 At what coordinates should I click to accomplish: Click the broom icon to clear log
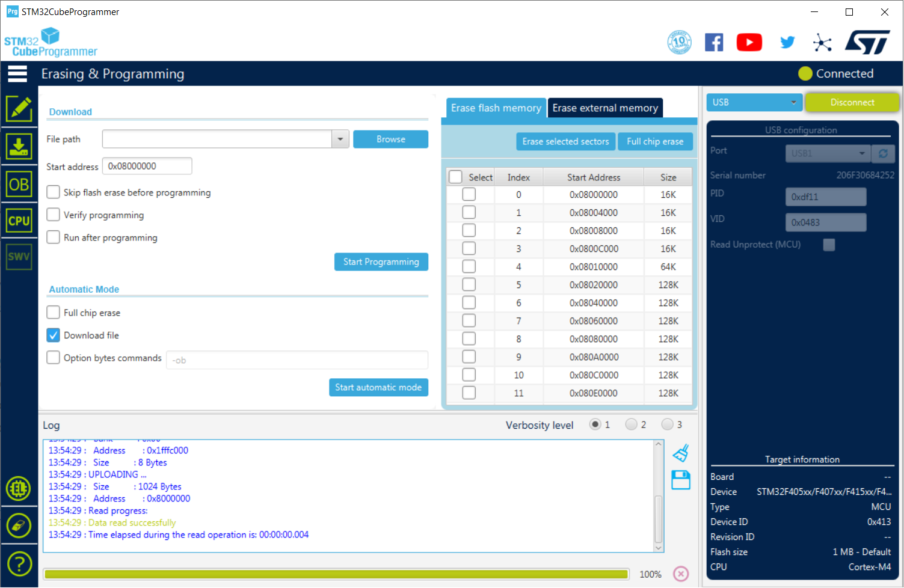pyautogui.click(x=680, y=453)
